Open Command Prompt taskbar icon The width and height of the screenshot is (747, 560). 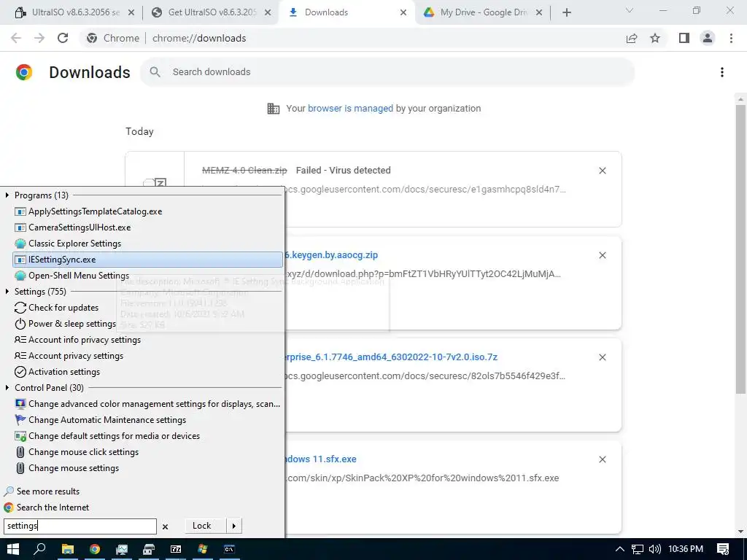pos(229,549)
